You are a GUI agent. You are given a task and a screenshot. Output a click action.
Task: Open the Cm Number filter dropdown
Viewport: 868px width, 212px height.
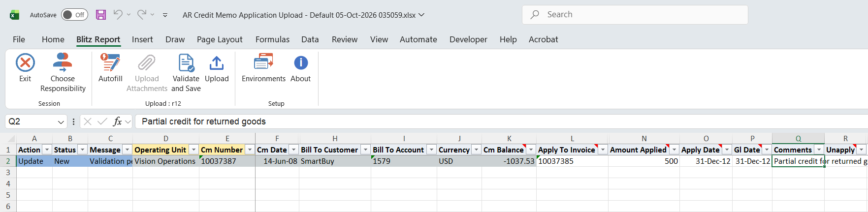(250, 150)
